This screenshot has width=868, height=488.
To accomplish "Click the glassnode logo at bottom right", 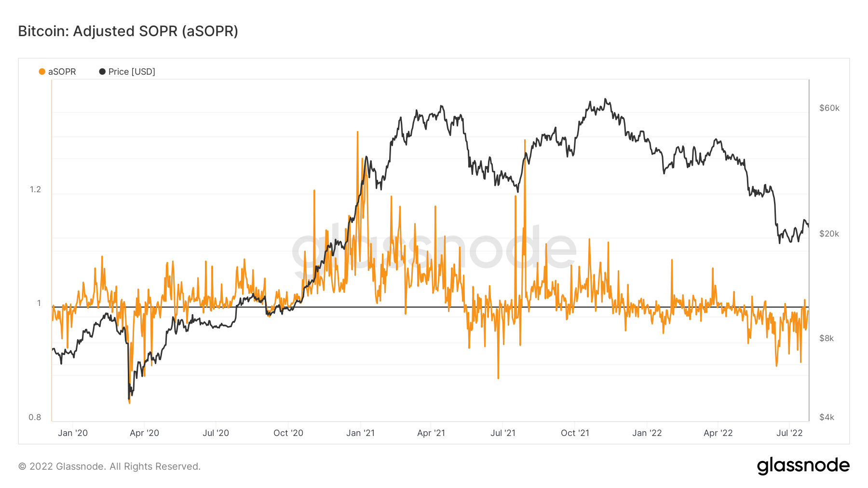I will pos(803,466).
